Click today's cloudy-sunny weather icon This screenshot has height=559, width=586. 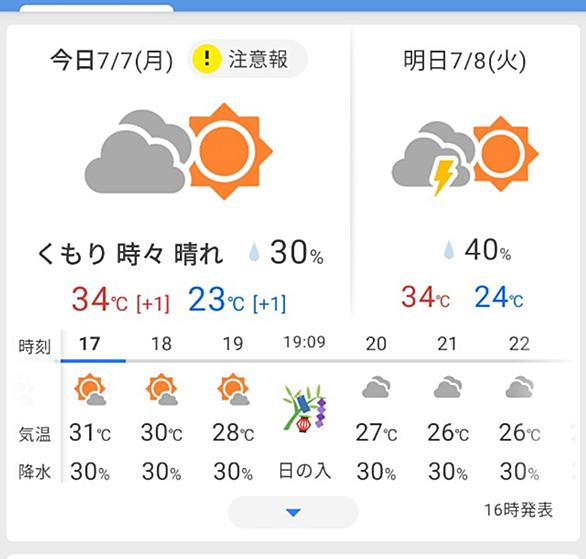tap(179, 151)
